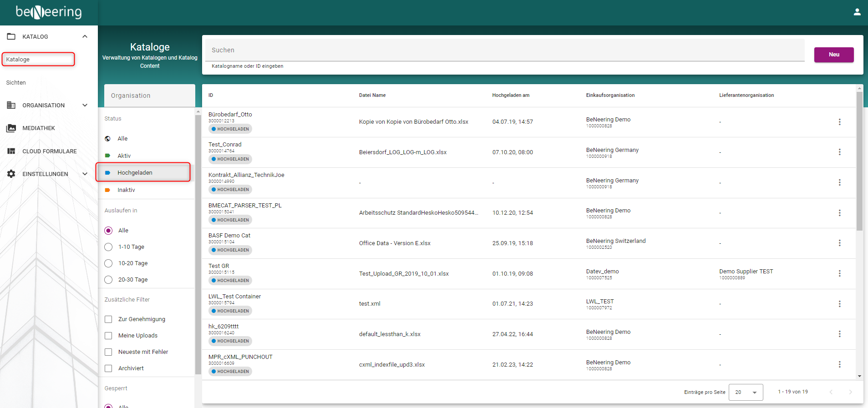868x408 pixels.
Task: Open the Test_Conrad catalog entry
Action: (225, 145)
